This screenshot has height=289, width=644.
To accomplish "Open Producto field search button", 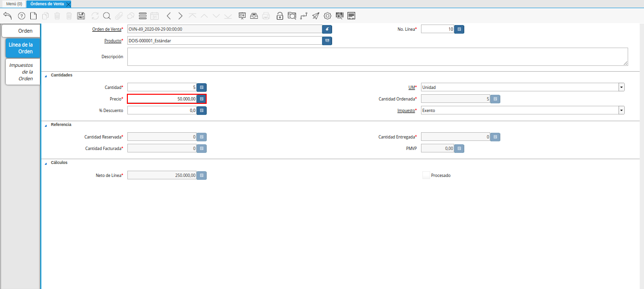I will pyautogui.click(x=327, y=41).
